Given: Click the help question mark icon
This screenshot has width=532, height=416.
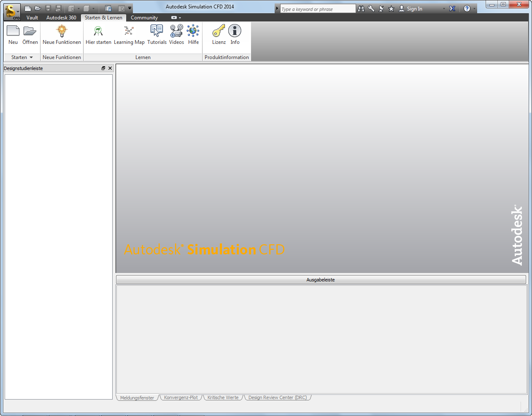Looking at the screenshot, I should [x=467, y=9].
